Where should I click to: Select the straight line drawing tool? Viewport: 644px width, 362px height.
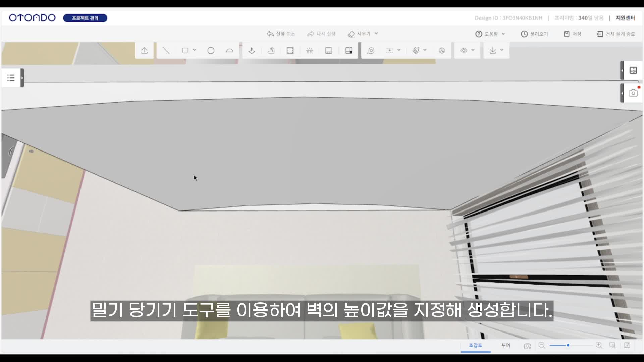[166, 51]
